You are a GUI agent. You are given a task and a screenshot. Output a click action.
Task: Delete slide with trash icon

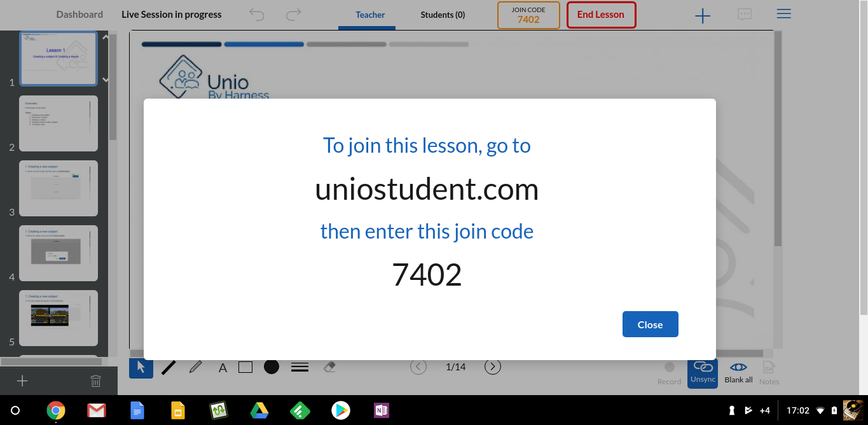95,381
